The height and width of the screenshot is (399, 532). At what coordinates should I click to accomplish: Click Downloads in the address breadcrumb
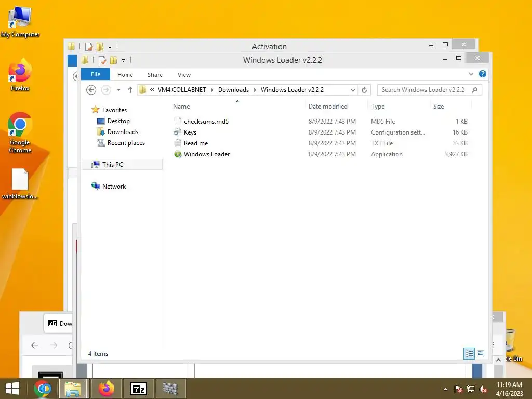233,90
